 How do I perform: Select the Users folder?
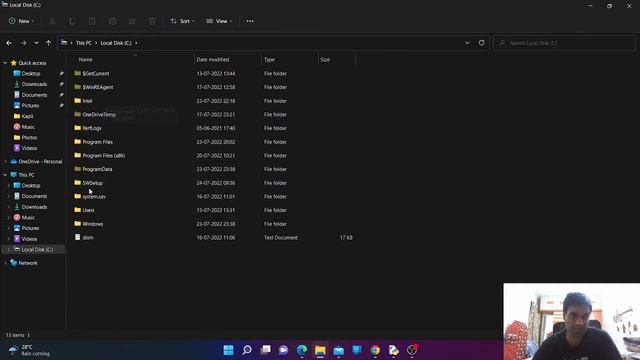(89, 210)
